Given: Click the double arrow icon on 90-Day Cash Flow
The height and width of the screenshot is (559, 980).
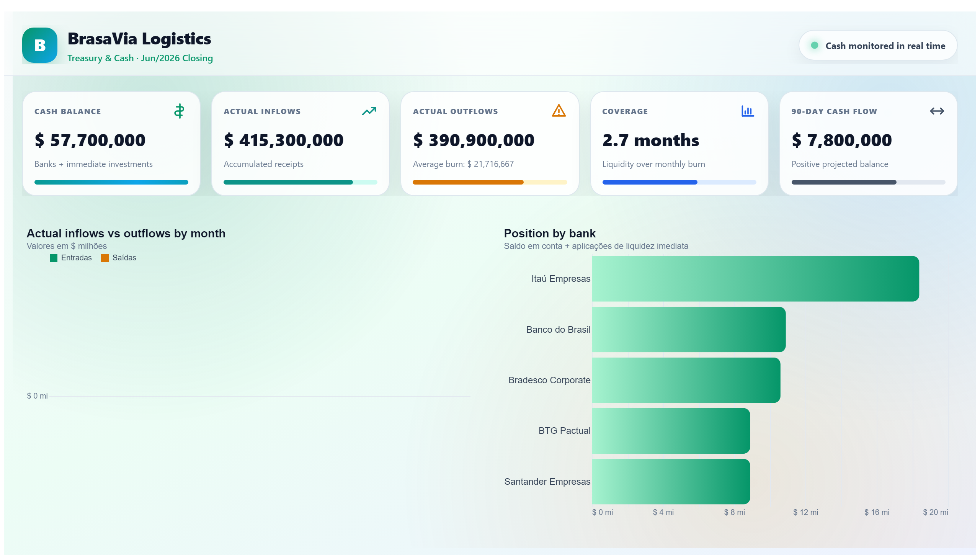Looking at the screenshot, I should point(937,111).
